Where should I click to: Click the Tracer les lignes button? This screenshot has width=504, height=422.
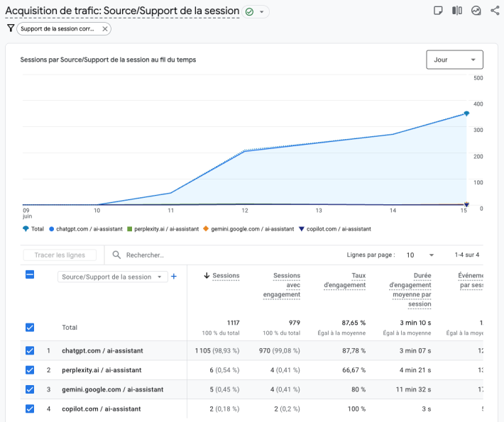60,255
